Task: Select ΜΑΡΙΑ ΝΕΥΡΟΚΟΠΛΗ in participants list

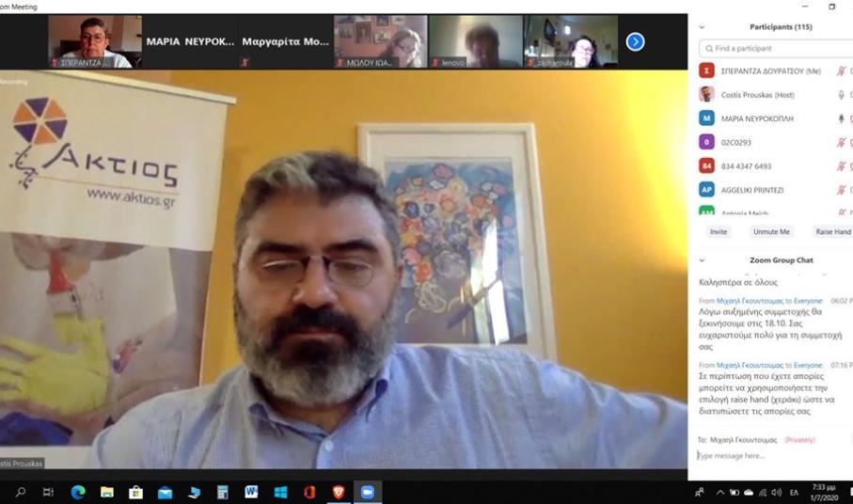Action: point(757,118)
